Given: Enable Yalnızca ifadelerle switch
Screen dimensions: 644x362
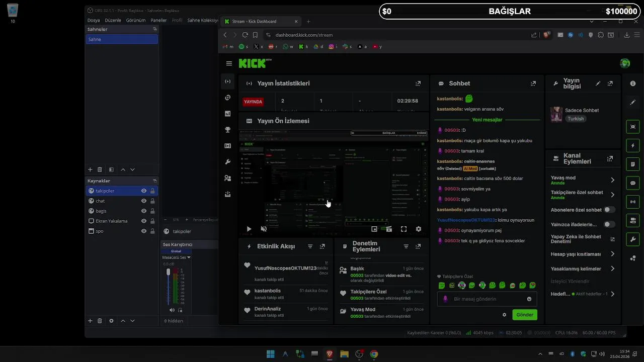Looking at the screenshot, I should (609, 224).
